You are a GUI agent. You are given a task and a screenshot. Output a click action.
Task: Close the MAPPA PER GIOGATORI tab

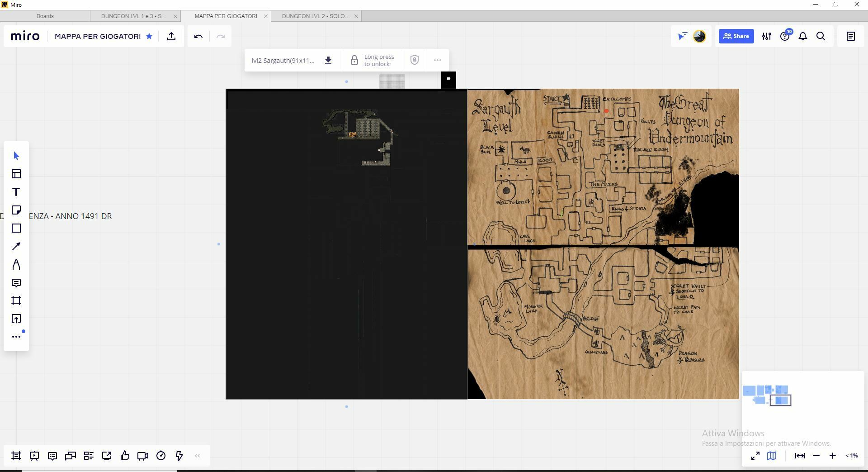click(x=266, y=16)
